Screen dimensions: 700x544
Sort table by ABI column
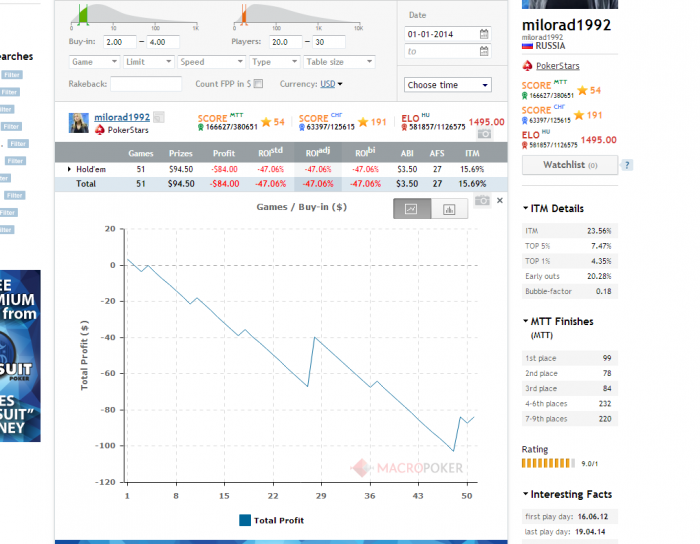coord(407,154)
